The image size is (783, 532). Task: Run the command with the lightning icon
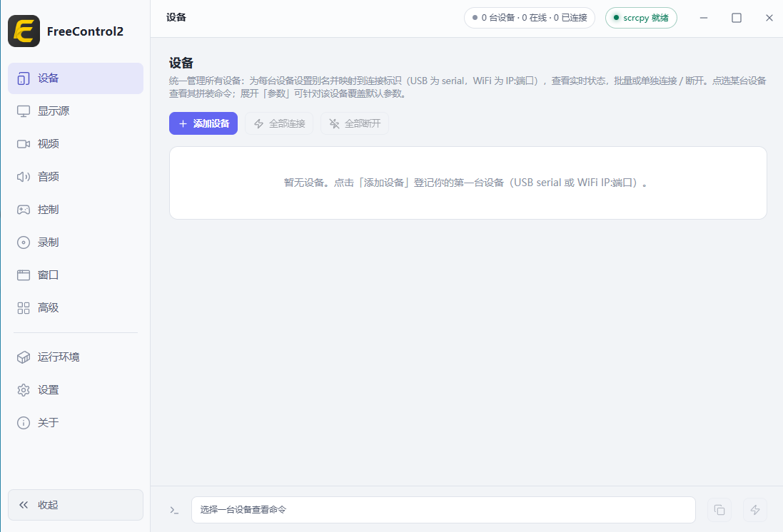tap(755, 510)
